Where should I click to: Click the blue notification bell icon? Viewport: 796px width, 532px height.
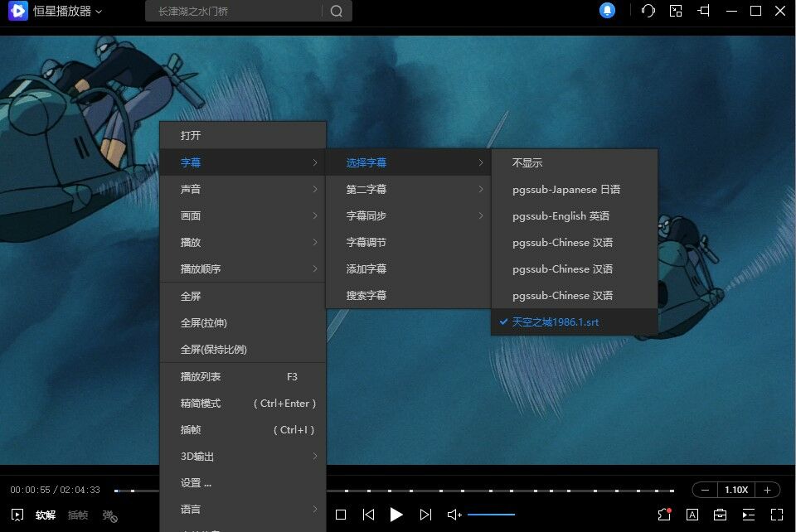tap(608, 11)
